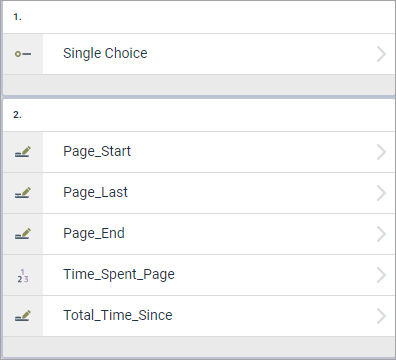Expand Page_Last using its right chevron

coord(381,193)
